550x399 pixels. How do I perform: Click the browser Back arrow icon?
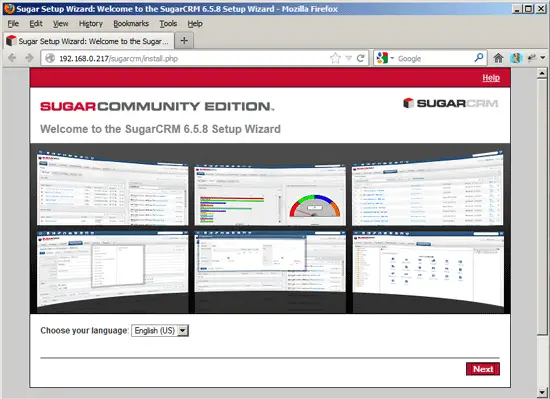point(12,58)
